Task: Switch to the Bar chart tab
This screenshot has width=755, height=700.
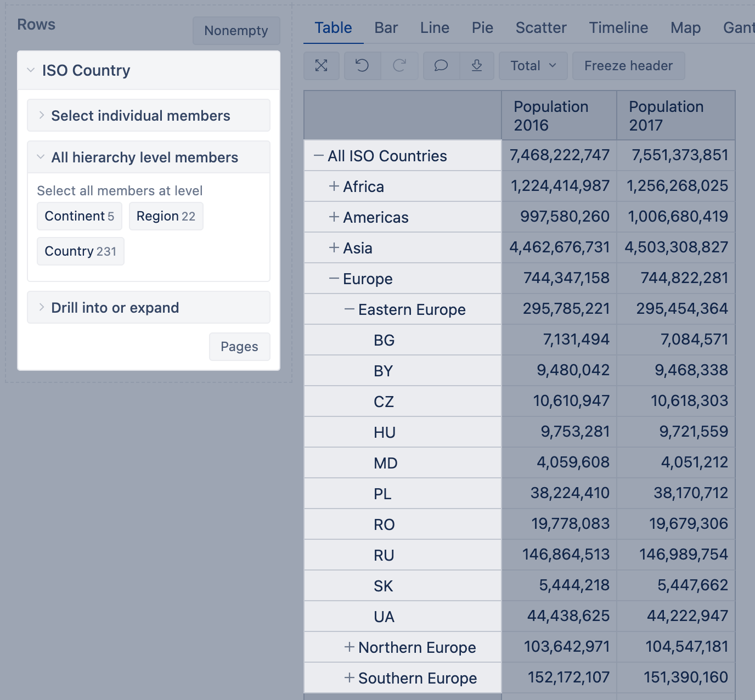Action: [x=386, y=27]
